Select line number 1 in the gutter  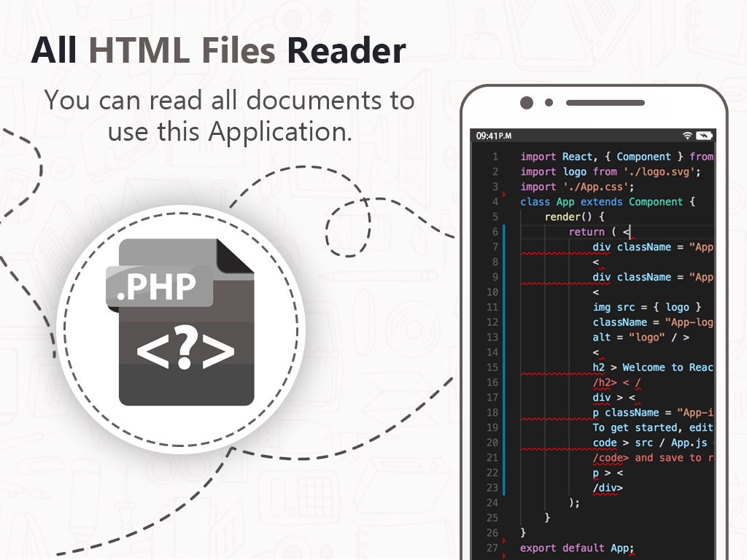pyautogui.click(x=495, y=157)
